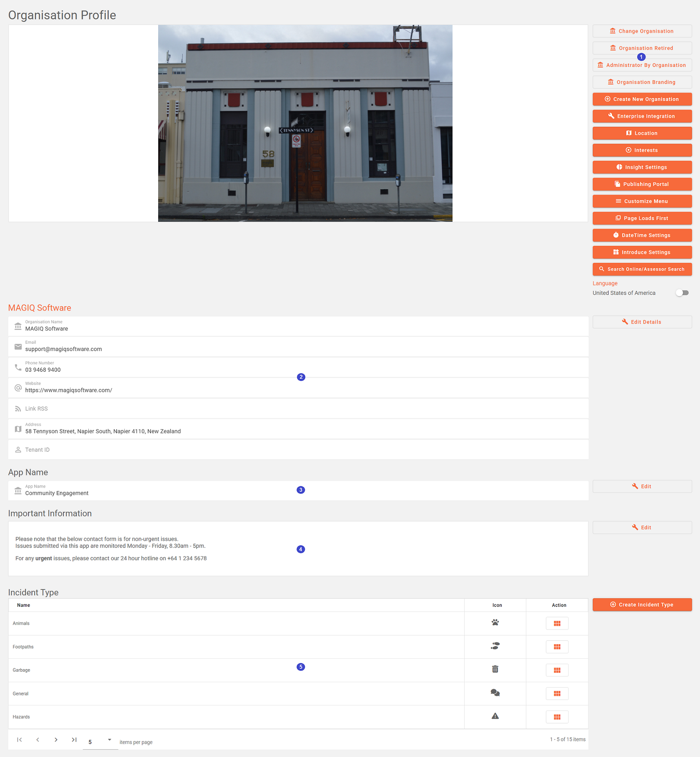
Task: Click Create Incident Type button
Action: (642, 605)
